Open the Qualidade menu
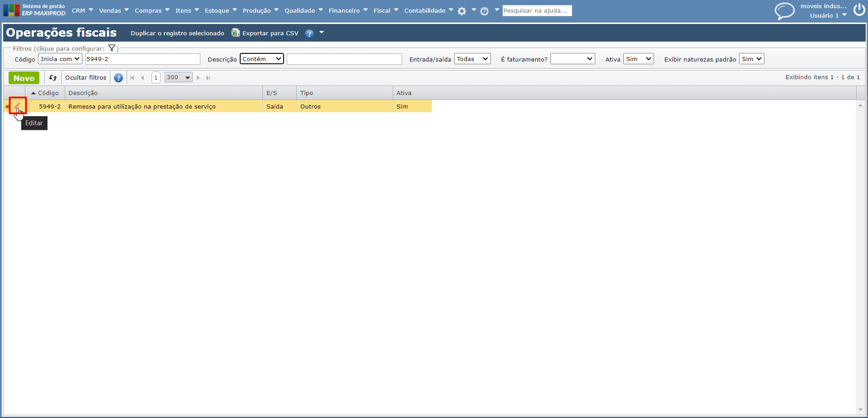 pos(304,10)
